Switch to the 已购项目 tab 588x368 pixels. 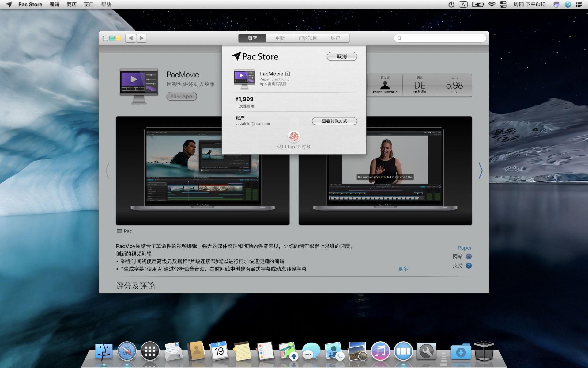tap(308, 38)
